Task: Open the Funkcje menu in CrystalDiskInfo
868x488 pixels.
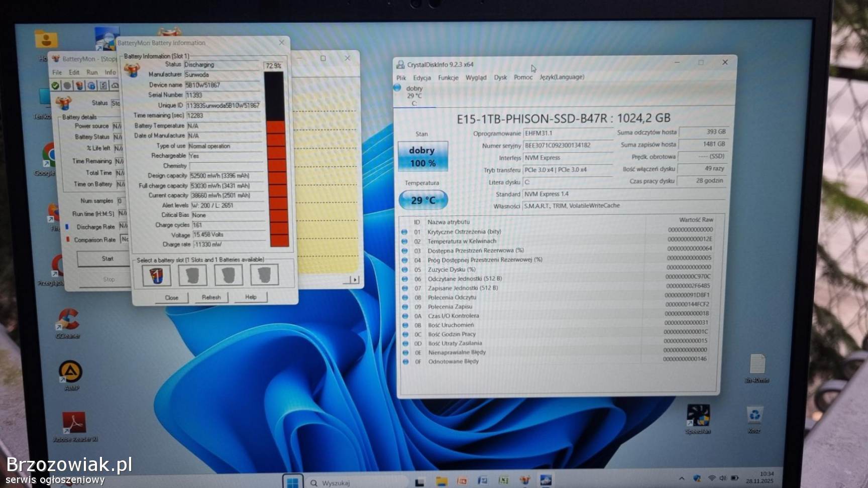Action: tap(448, 78)
